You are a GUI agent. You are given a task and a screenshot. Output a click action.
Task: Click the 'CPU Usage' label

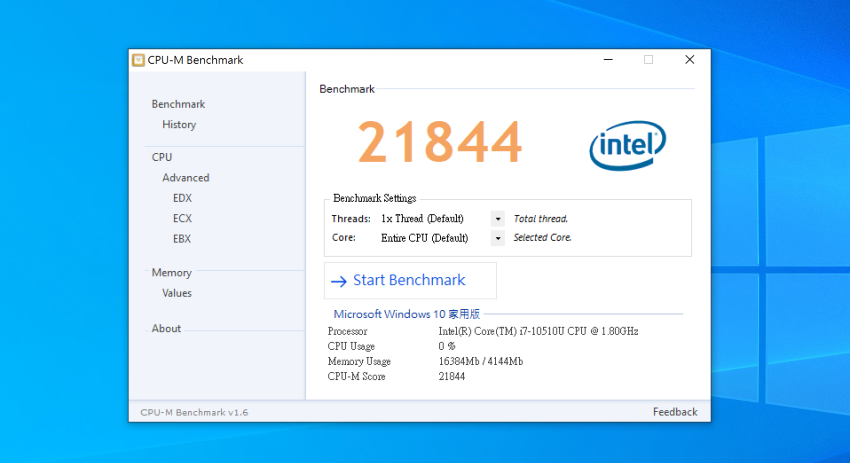(x=351, y=346)
